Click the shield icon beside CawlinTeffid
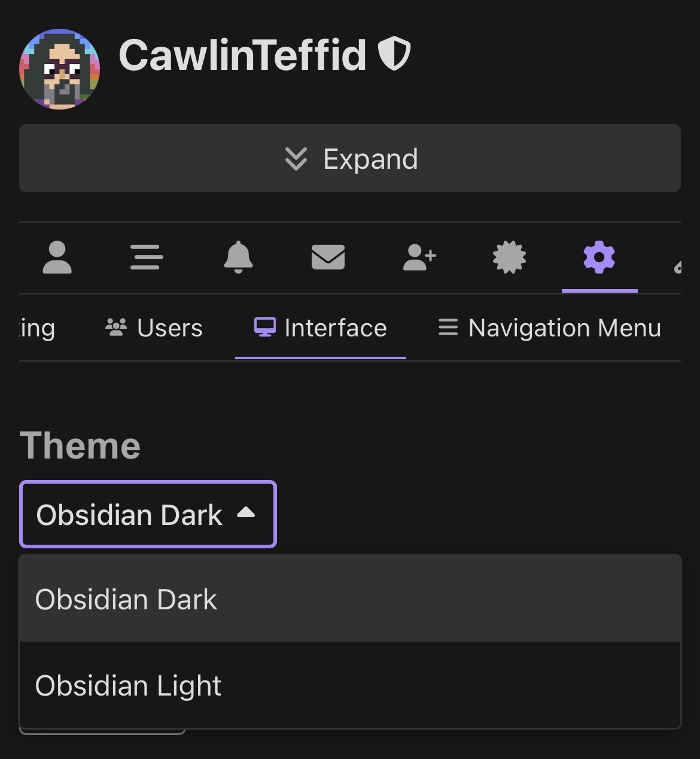This screenshot has width=700, height=759. [x=394, y=54]
